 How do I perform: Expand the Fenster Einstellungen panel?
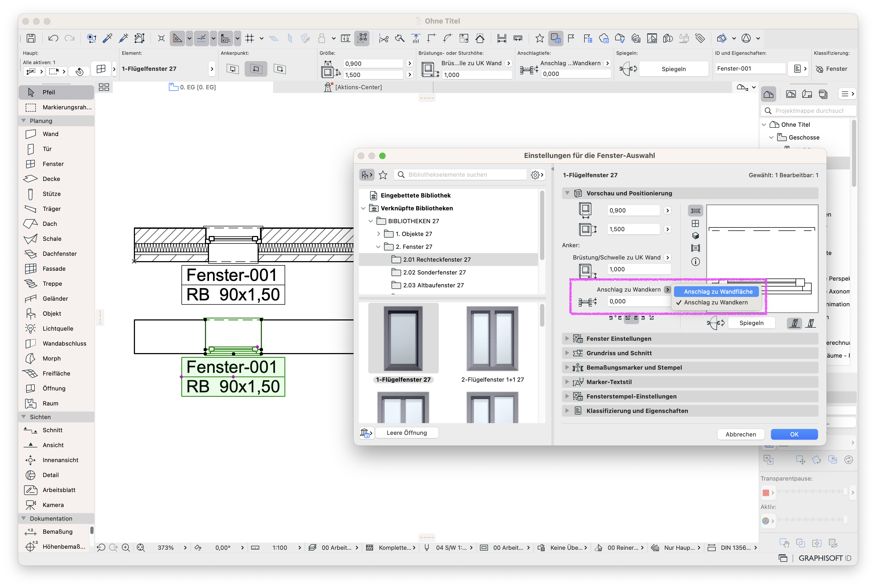click(690, 339)
